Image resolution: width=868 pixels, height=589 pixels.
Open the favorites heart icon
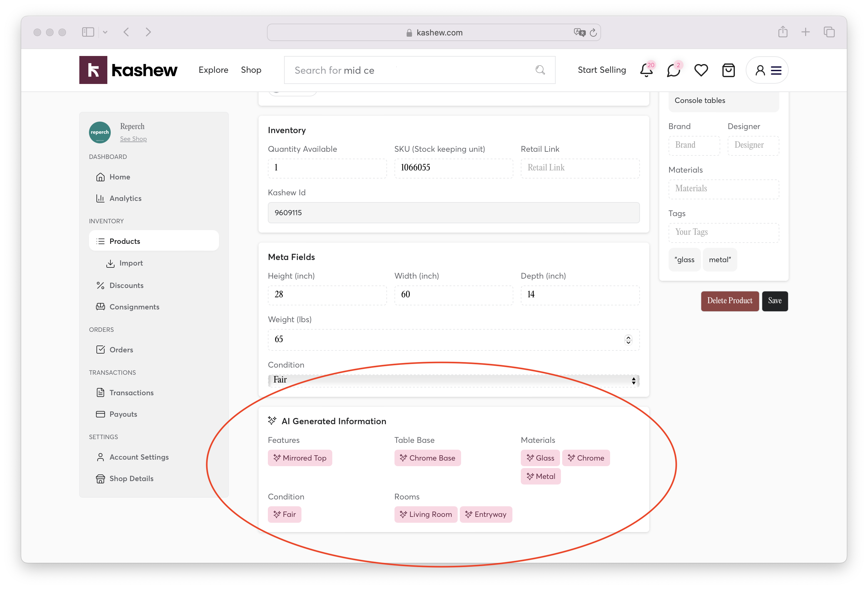[701, 70]
